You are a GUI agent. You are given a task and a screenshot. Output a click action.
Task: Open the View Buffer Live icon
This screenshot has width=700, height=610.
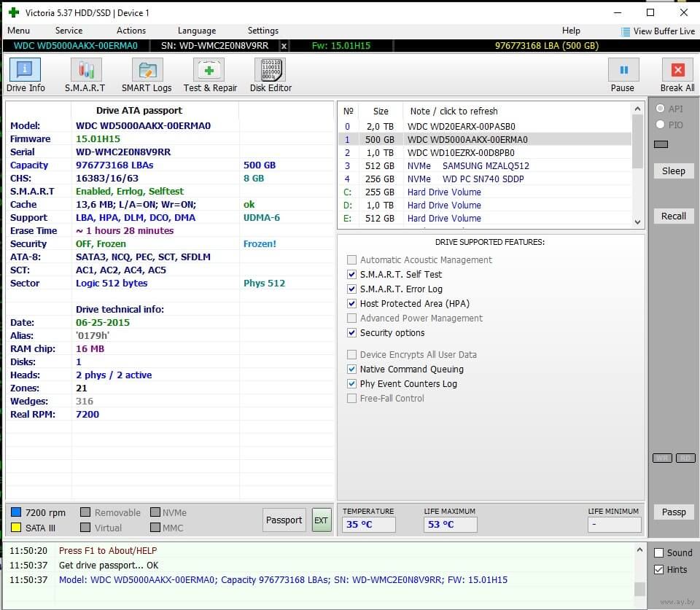tap(626, 31)
